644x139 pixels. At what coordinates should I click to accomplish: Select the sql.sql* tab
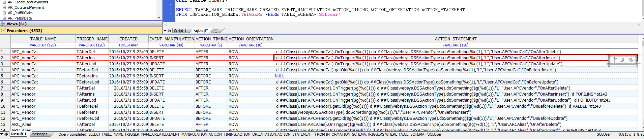201,31
